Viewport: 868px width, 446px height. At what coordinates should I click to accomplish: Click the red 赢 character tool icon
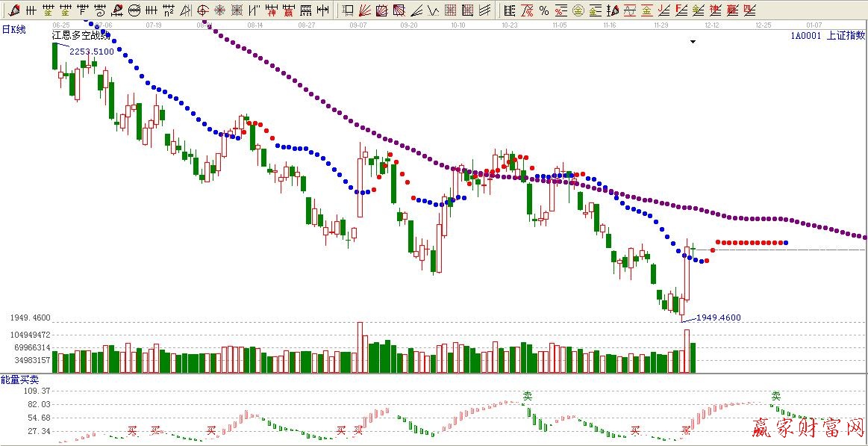click(x=288, y=10)
